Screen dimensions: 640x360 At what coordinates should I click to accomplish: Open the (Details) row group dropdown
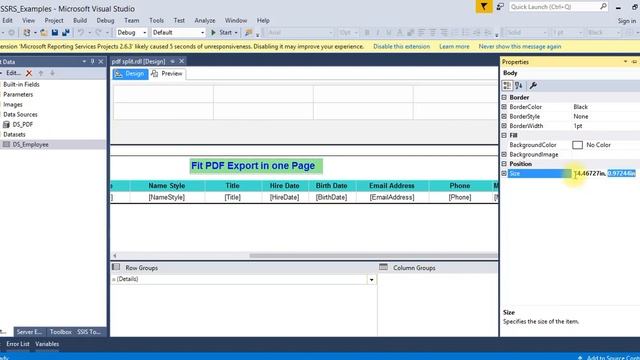(371, 280)
